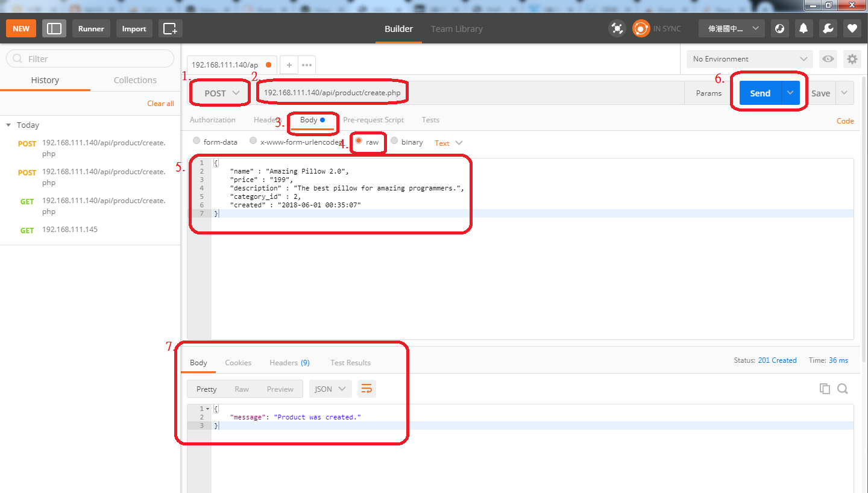Copy the response body using the copy icon
Viewport: 868px width, 493px height.
click(x=825, y=388)
